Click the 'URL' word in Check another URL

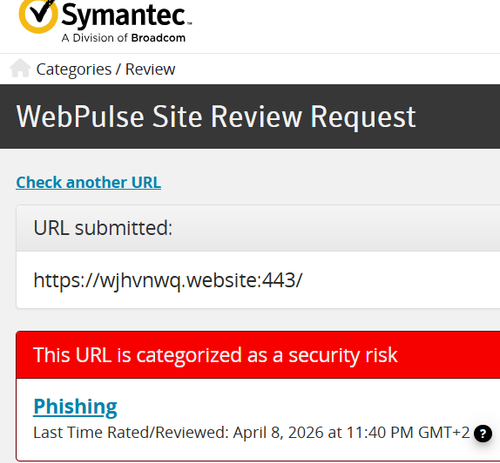pyautogui.click(x=146, y=183)
